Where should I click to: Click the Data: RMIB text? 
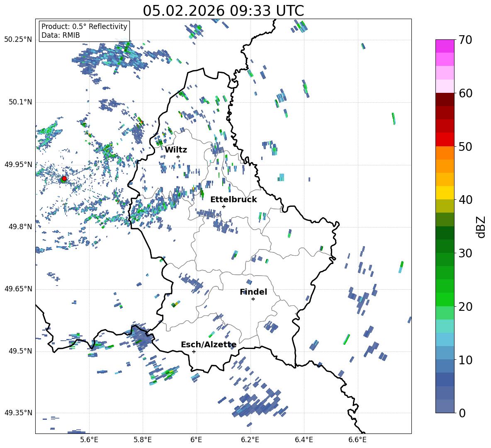[61, 35]
